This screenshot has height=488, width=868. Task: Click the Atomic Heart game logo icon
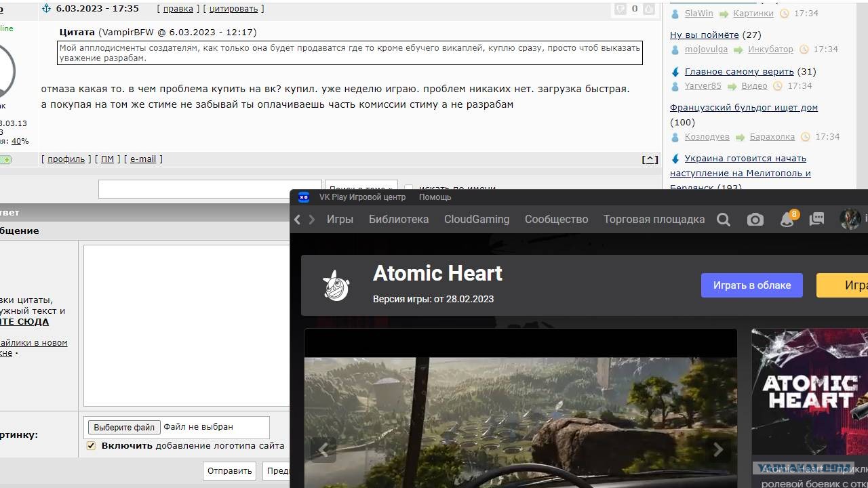point(336,285)
